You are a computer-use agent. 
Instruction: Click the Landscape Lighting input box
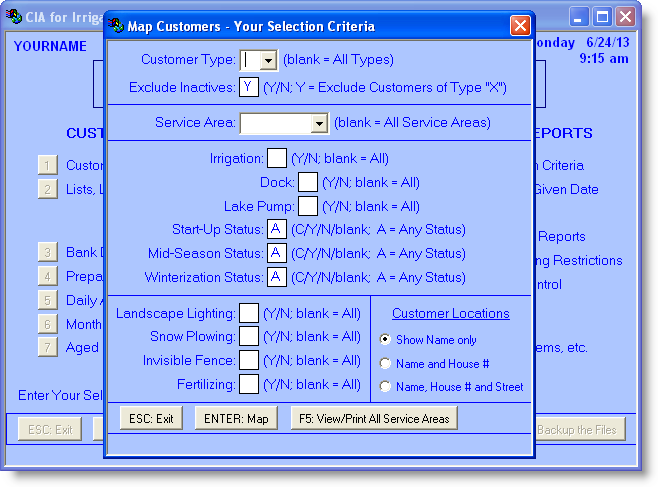(249, 314)
